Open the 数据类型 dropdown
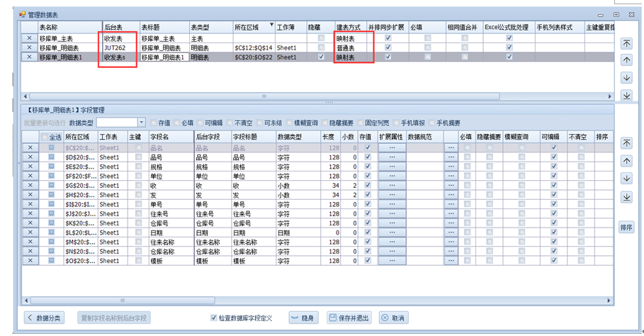Image resolution: width=644 pixels, height=336 pixels. click(x=142, y=123)
